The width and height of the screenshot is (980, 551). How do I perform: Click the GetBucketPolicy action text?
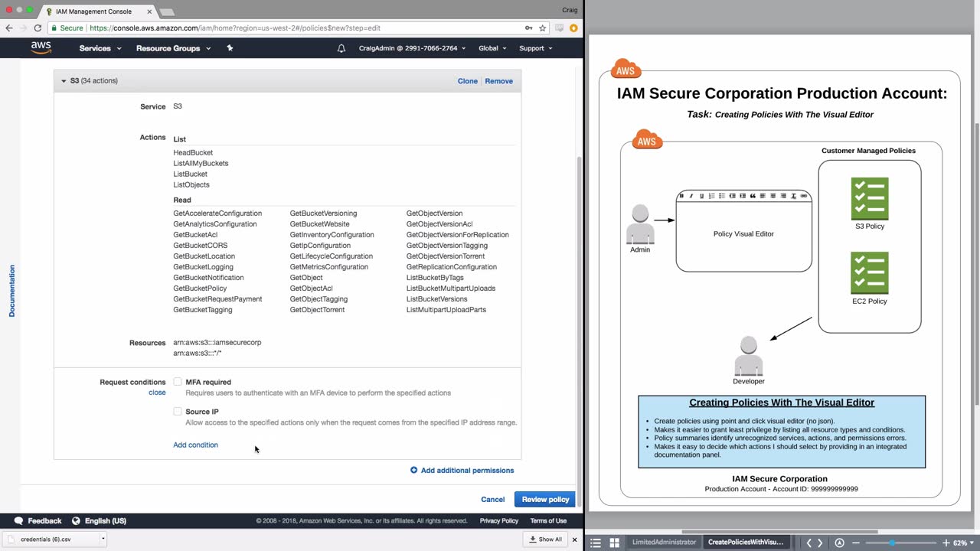[200, 289]
